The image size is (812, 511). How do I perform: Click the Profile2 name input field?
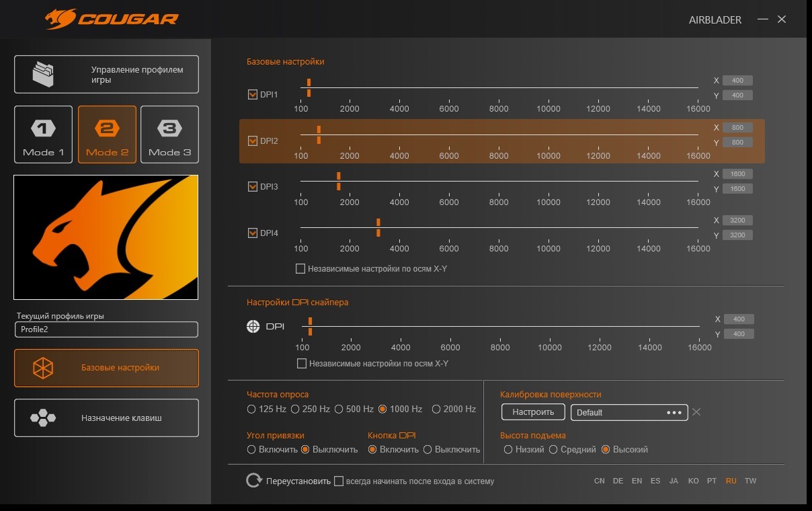click(x=106, y=329)
